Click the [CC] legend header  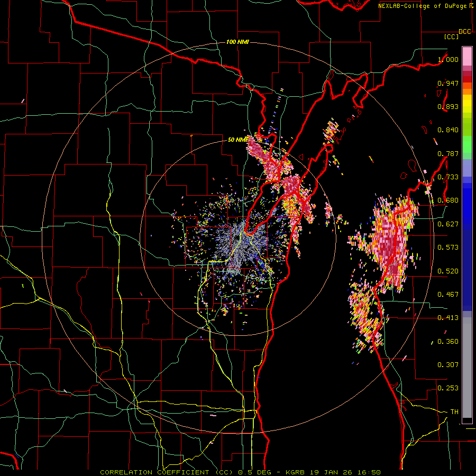(451, 36)
